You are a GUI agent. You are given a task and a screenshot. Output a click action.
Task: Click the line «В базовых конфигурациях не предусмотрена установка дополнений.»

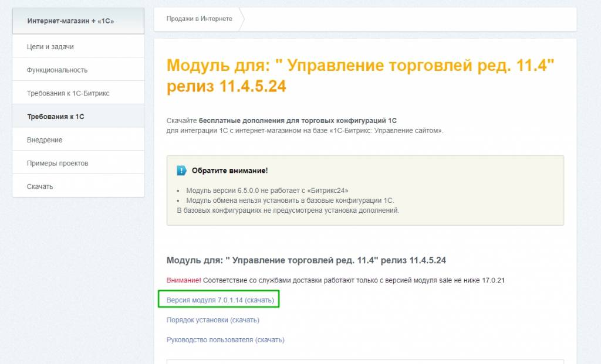[x=288, y=210]
